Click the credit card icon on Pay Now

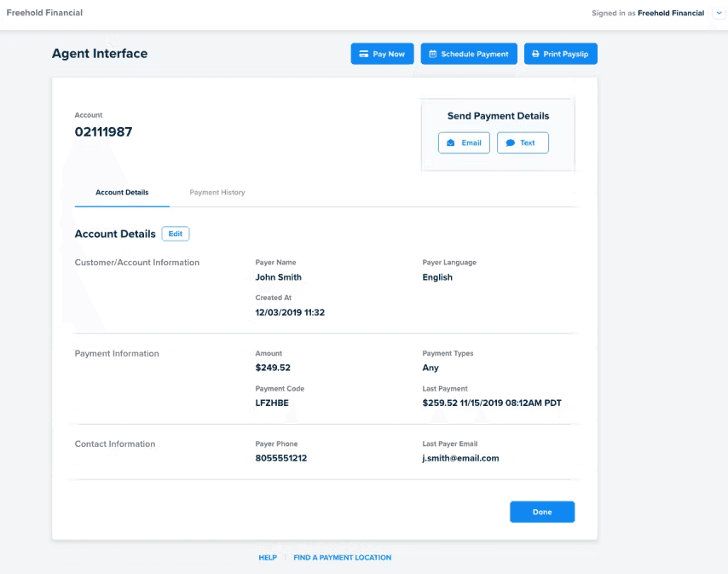pyautogui.click(x=363, y=54)
